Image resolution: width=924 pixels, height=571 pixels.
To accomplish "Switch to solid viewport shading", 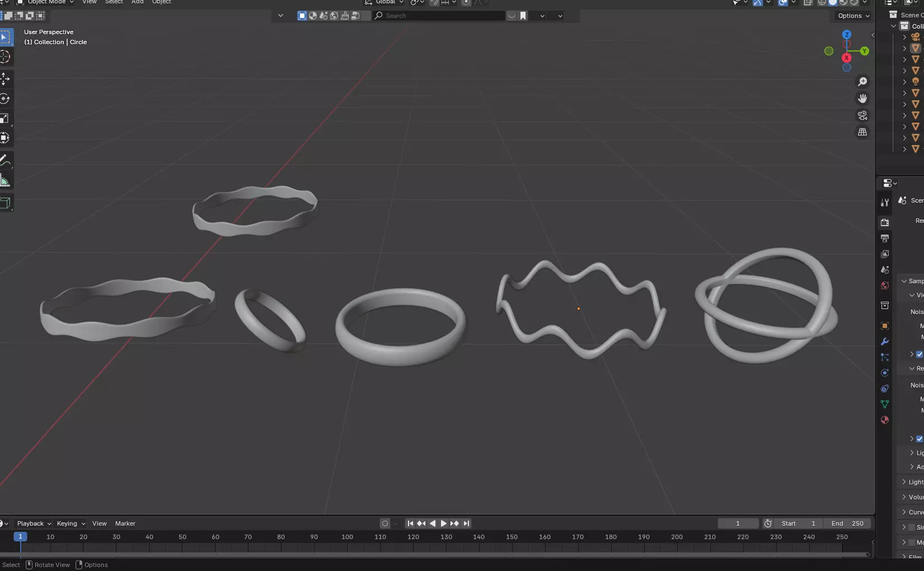I will 833,2.
